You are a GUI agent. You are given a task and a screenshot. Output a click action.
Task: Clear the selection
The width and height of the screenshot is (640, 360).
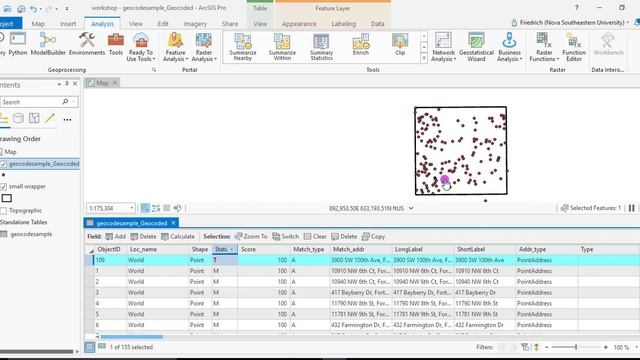click(x=315, y=236)
